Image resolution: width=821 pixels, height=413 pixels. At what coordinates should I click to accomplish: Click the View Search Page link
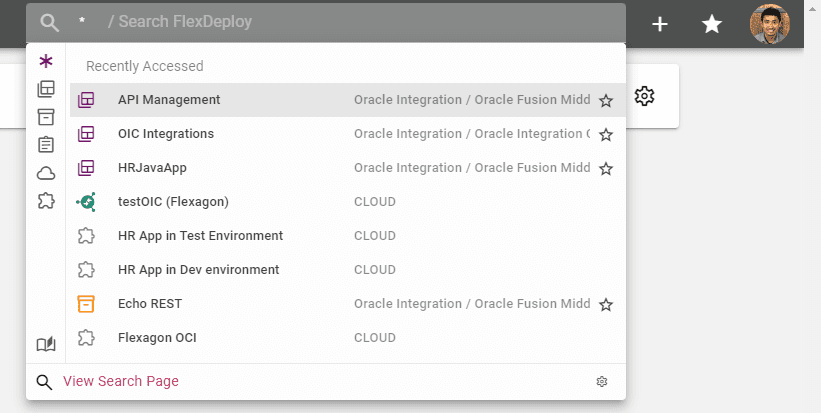pos(121,381)
